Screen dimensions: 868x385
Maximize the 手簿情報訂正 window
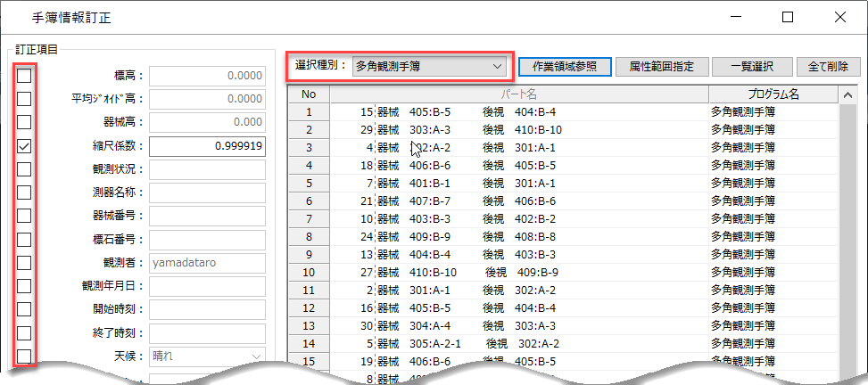788,17
